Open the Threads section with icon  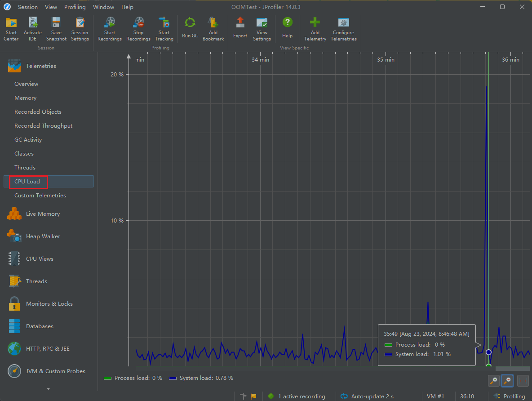pyautogui.click(x=28, y=281)
